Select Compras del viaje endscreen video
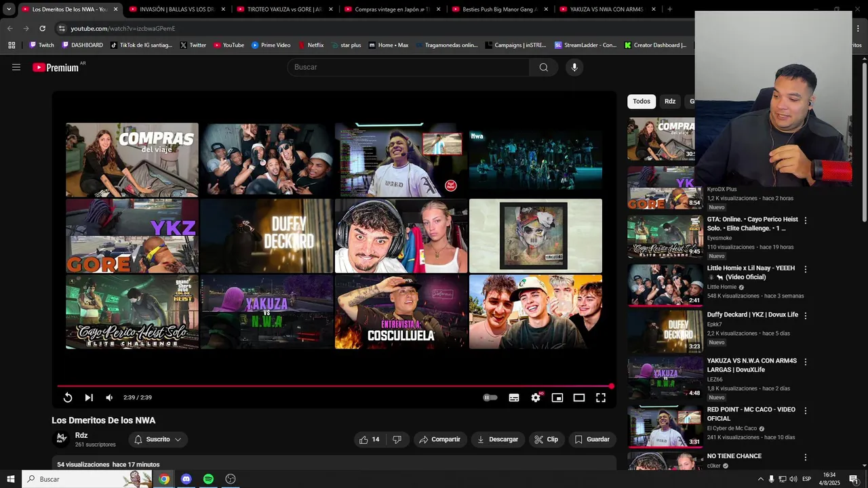 [132, 160]
